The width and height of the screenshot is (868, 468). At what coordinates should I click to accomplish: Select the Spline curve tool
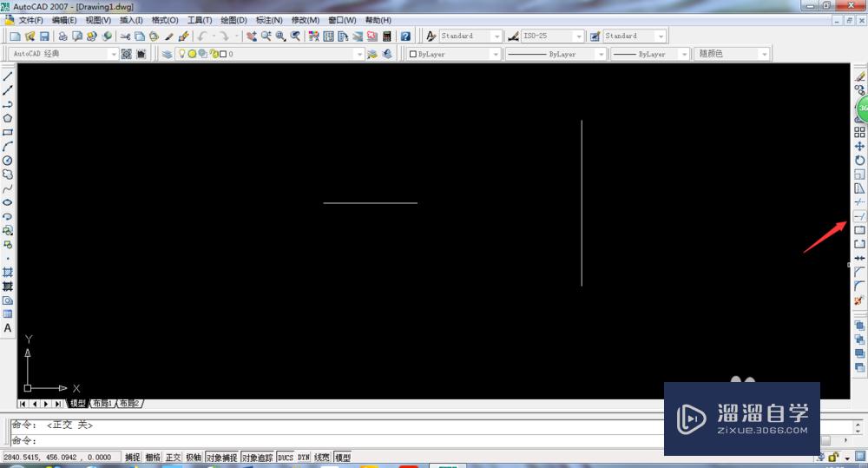(8, 188)
